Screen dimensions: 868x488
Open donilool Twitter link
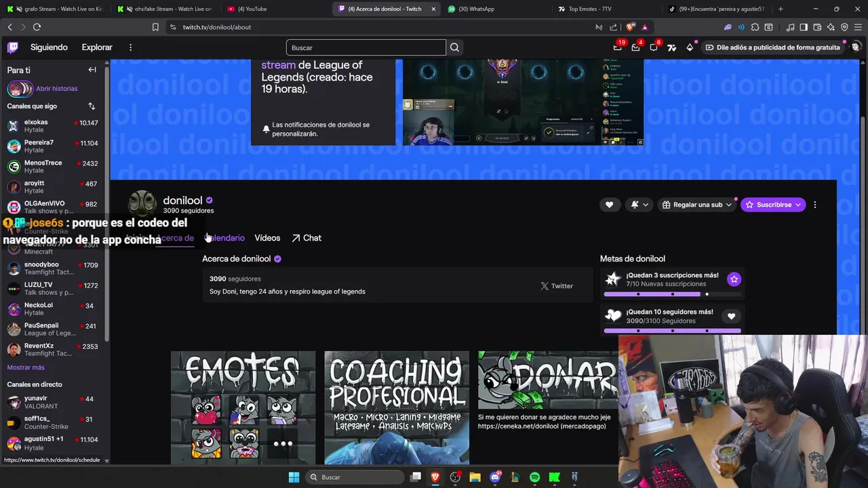click(557, 286)
